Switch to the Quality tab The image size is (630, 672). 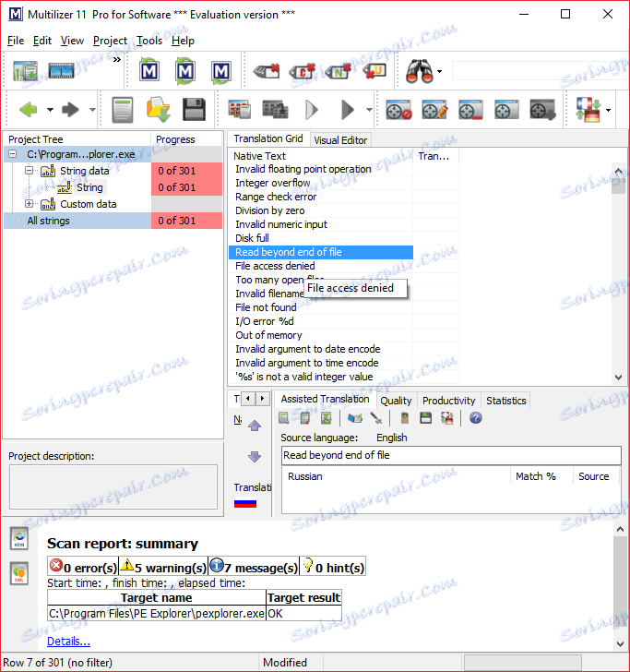[396, 401]
